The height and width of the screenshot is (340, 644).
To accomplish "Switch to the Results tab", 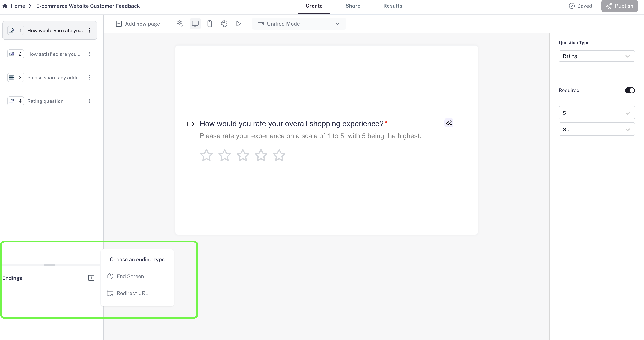I will click(392, 6).
